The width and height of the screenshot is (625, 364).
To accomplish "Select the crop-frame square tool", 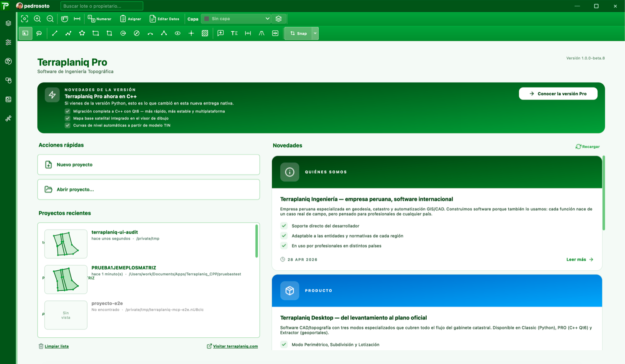I will coord(110,33).
